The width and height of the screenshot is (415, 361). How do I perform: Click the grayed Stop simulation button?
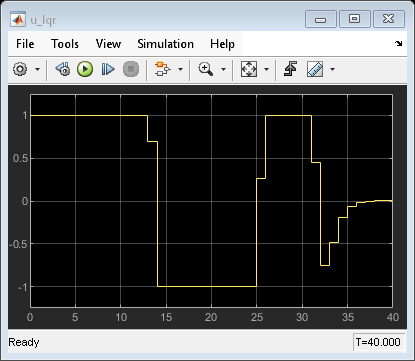tap(131, 69)
